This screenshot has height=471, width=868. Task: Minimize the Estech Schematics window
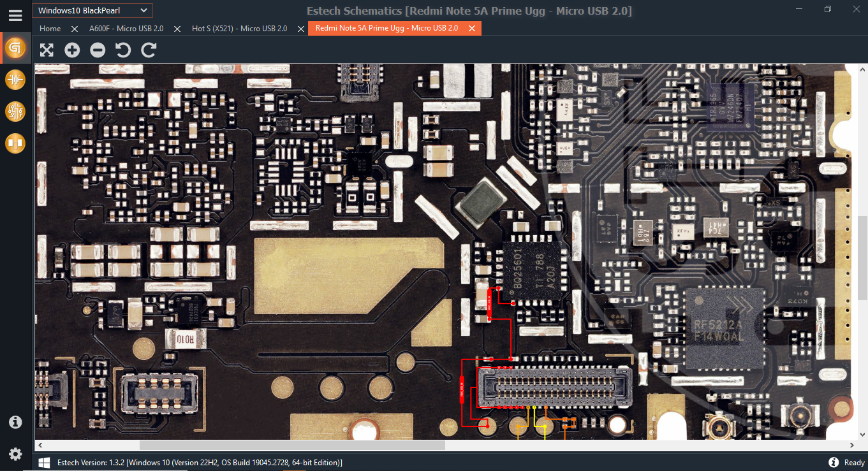click(800, 9)
